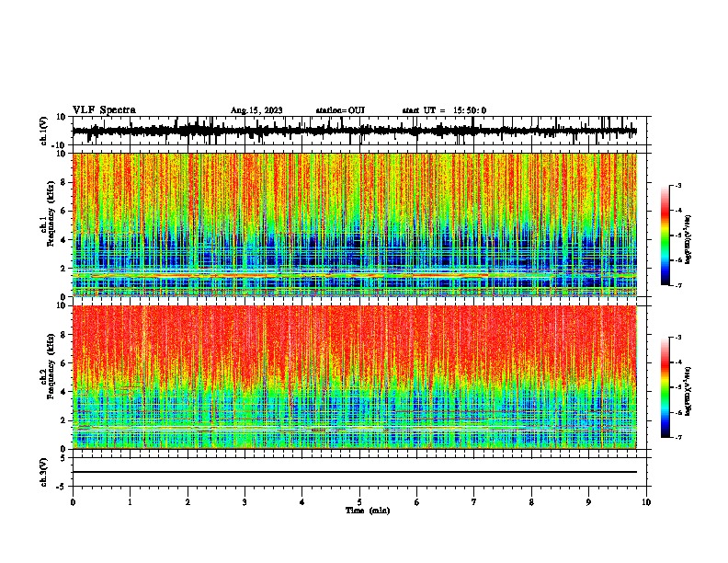Viewport: 728px width, 563px height.
Task: Click time axis tick label "1"
Action: click(130, 502)
